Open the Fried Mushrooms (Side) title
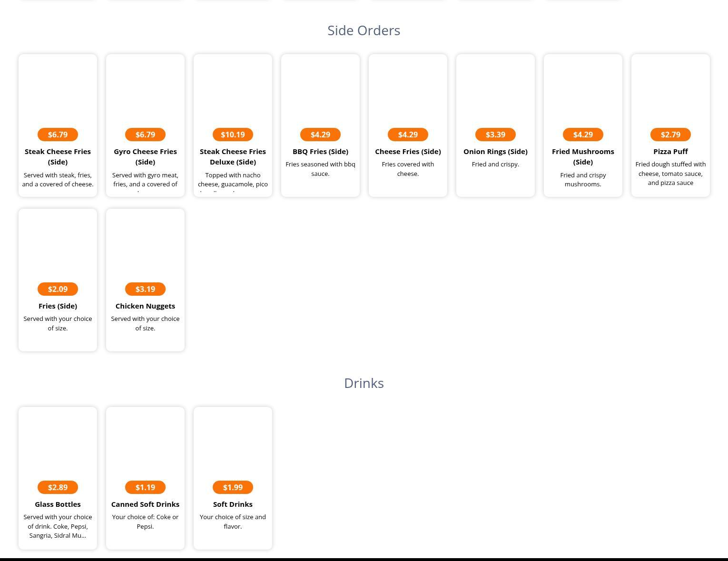Screen dimensions: 728x561 (x=583, y=156)
